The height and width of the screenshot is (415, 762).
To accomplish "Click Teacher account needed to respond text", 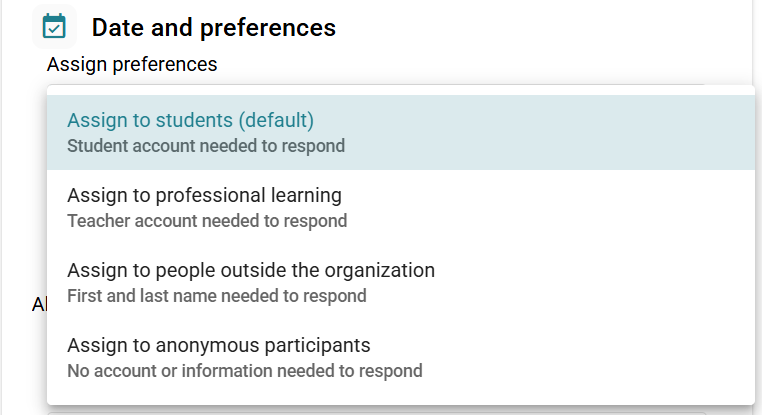I will [207, 221].
